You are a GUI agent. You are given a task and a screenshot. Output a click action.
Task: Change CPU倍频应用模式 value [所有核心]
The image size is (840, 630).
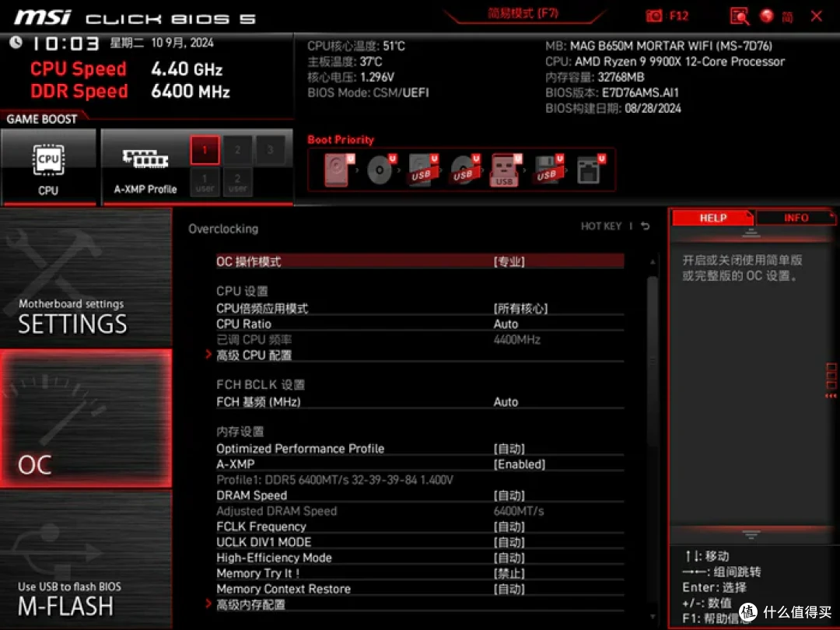click(520, 309)
